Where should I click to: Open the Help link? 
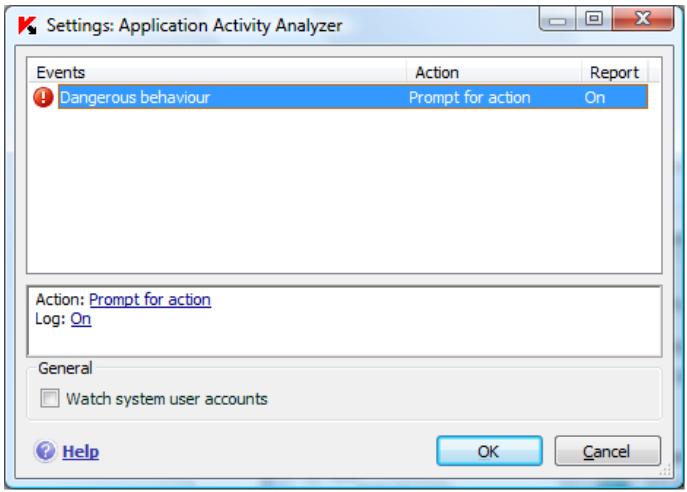[81, 452]
